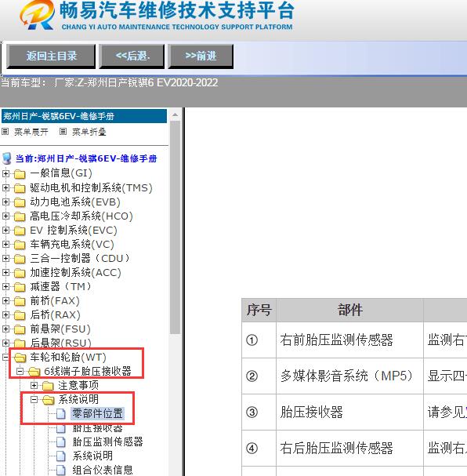Click the 菜单折叠 list icon
Image resolution: width=467 pixels, height=476 pixels.
pos(63,132)
